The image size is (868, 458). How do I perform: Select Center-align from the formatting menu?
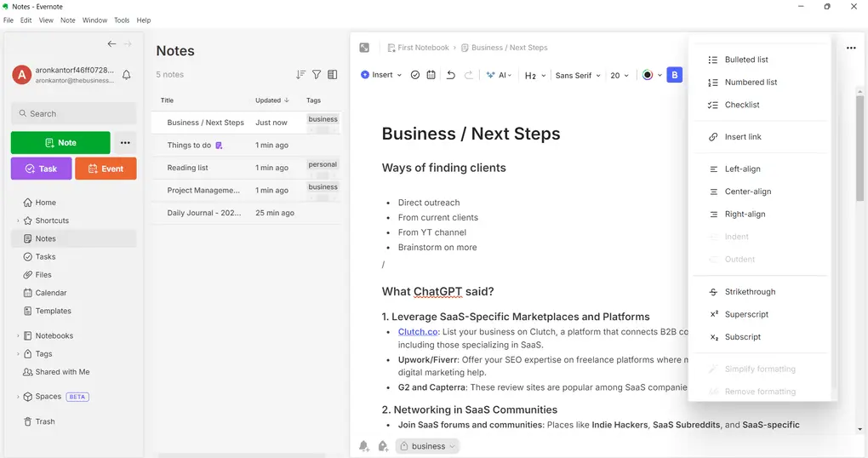pyautogui.click(x=748, y=192)
